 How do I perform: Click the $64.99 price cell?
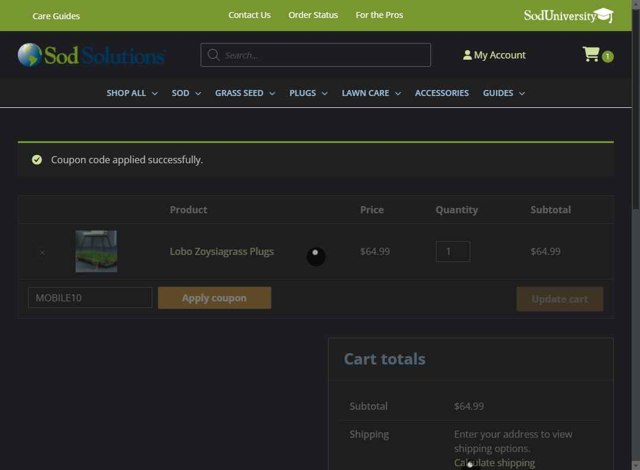[x=375, y=252]
